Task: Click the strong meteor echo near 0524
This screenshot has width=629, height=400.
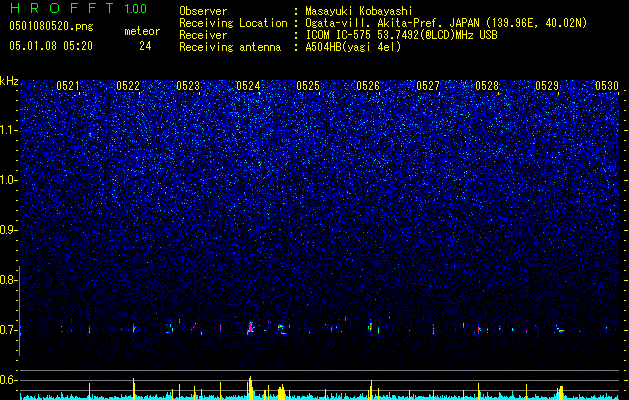Action: [x=251, y=328]
